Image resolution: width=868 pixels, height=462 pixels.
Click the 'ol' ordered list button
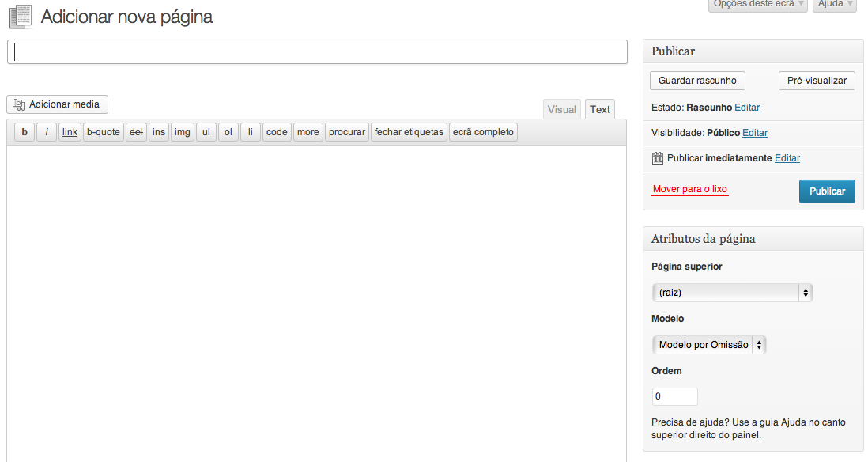(x=228, y=132)
